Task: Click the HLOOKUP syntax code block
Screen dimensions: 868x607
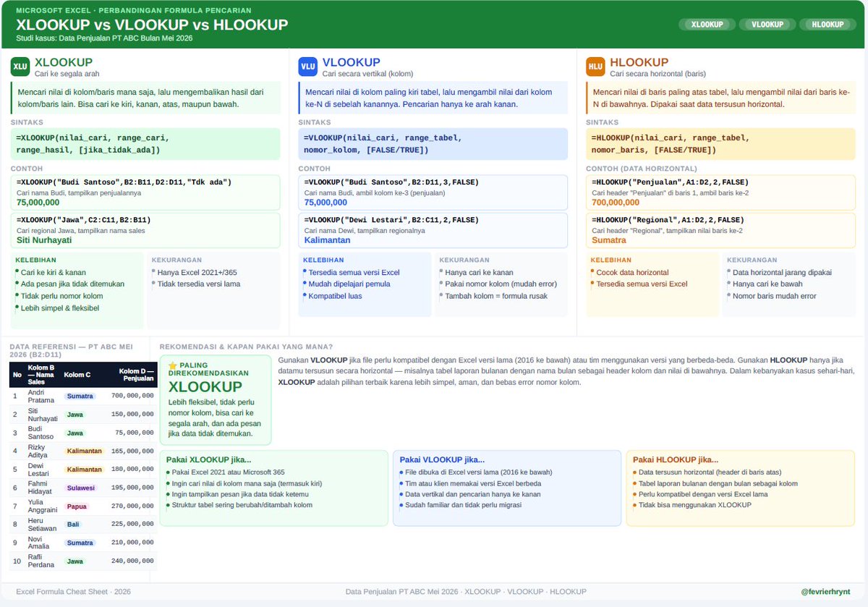Action: click(720, 144)
